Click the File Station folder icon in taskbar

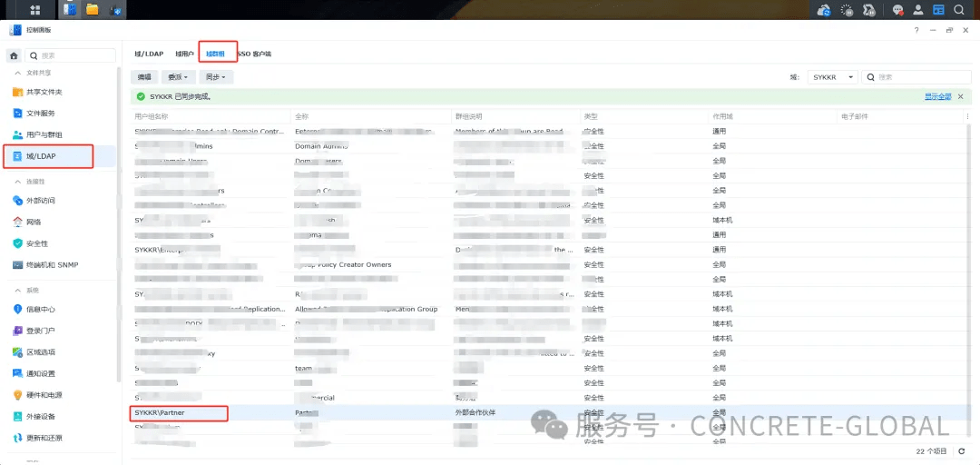[93, 10]
